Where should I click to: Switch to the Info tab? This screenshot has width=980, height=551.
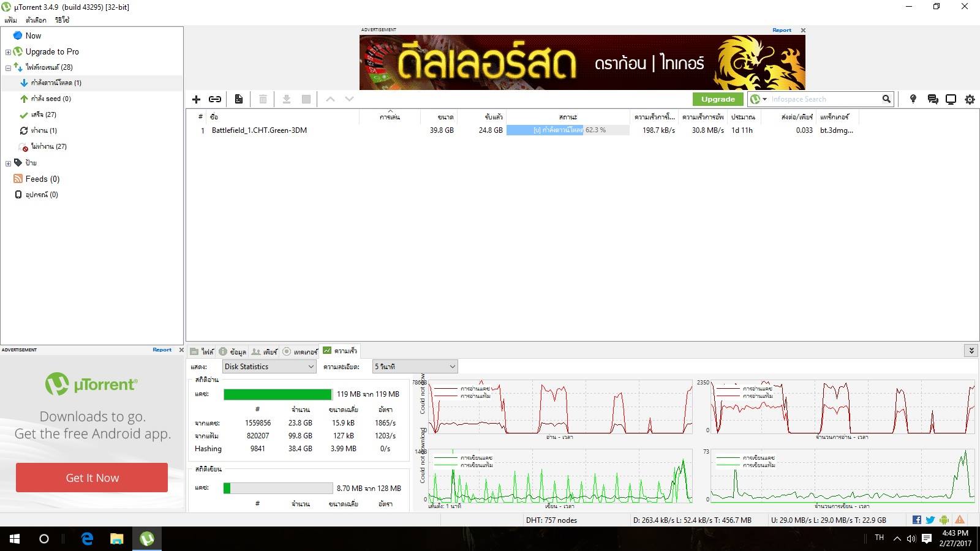(233, 351)
